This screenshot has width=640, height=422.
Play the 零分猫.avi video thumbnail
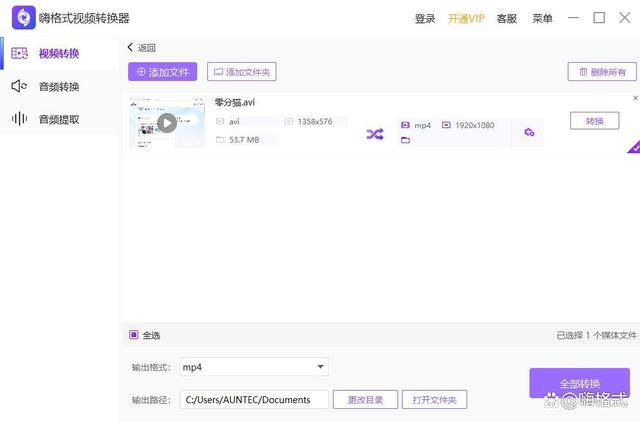167,123
